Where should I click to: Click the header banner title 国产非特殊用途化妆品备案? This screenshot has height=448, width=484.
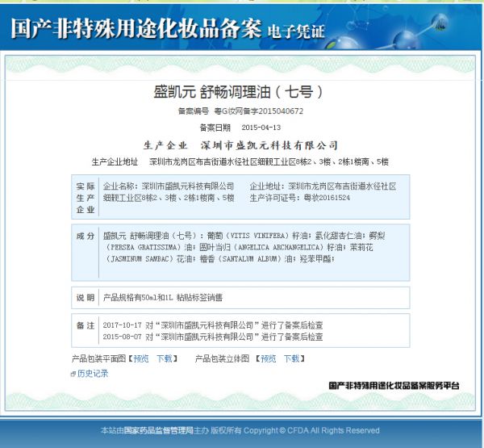[x=136, y=28]
